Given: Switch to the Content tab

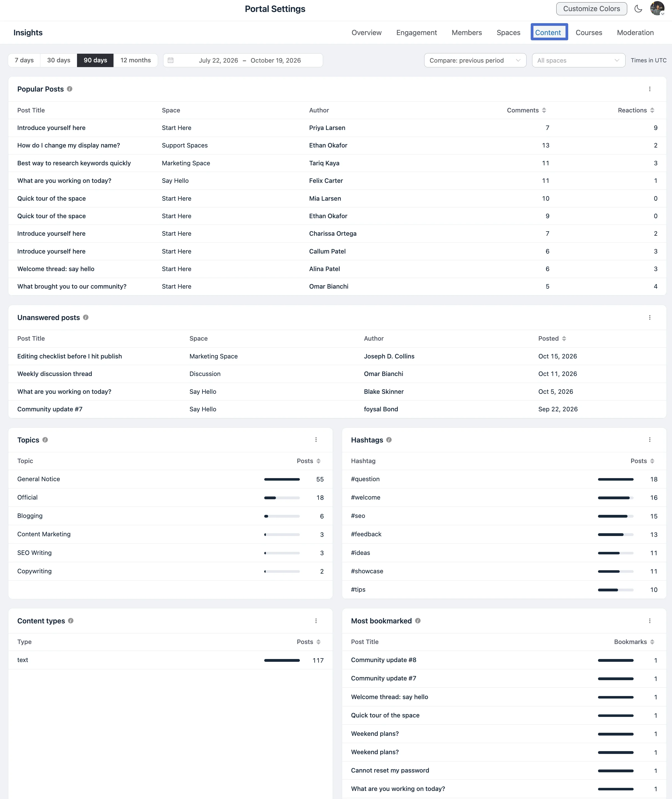Looking at the screenshot, I should (548, 32).
